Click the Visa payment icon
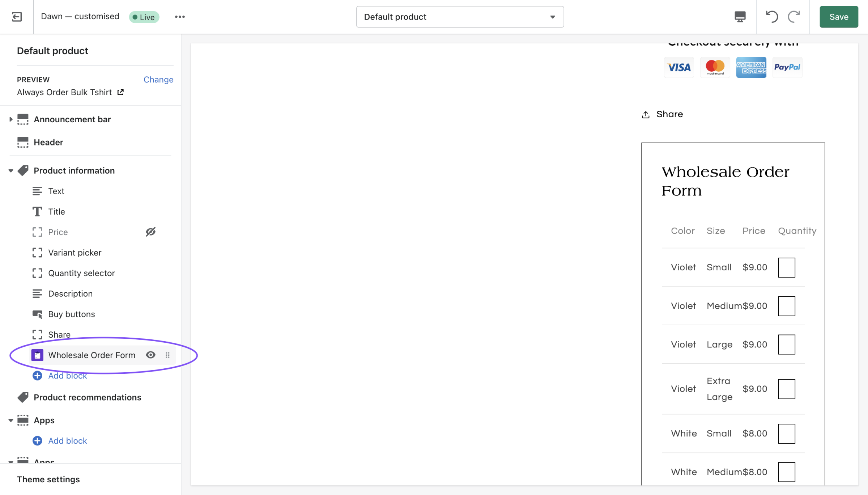The image size is (868, 495). (x=679, y=67)
